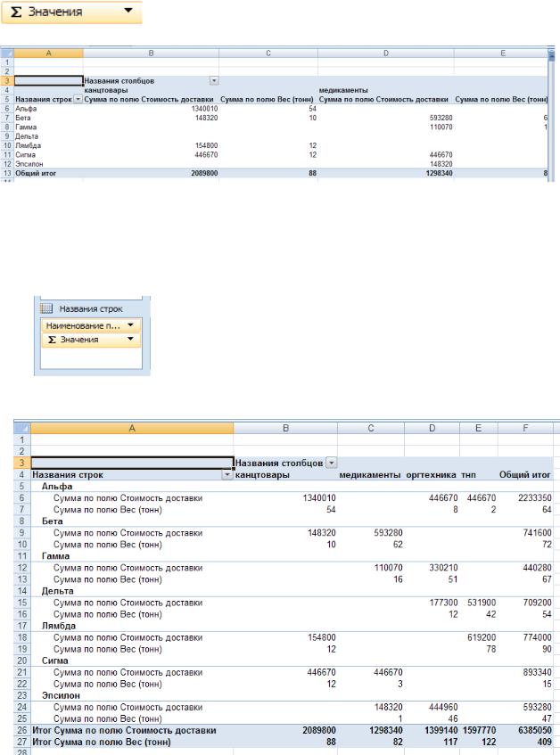Click Гамма group row in lower sheet

(55, 556)
